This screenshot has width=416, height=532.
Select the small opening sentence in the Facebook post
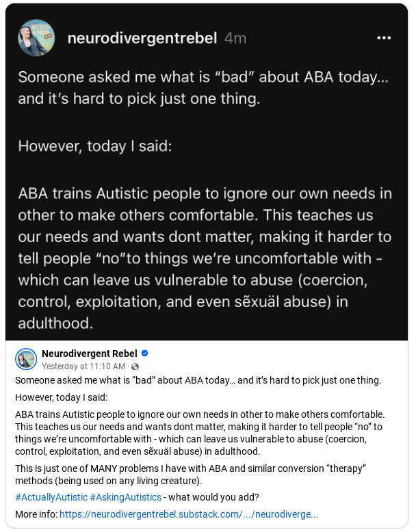pyautogui.click(x=198, y=380)
